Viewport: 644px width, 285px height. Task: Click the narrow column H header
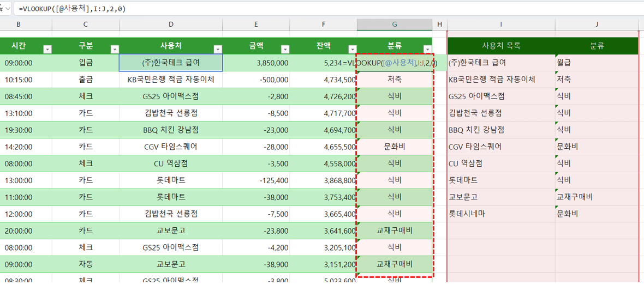439,25
